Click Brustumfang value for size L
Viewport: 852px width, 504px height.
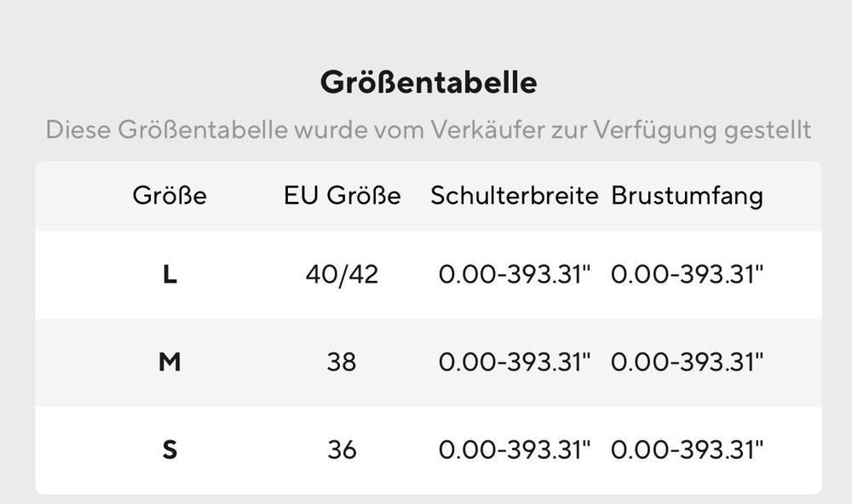pos(688,275)
